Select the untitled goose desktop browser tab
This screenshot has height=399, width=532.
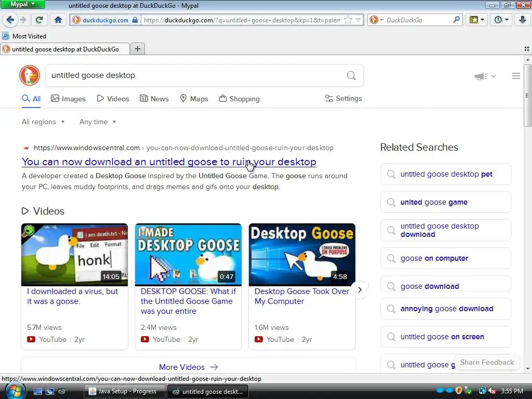[x=65, y=49]
